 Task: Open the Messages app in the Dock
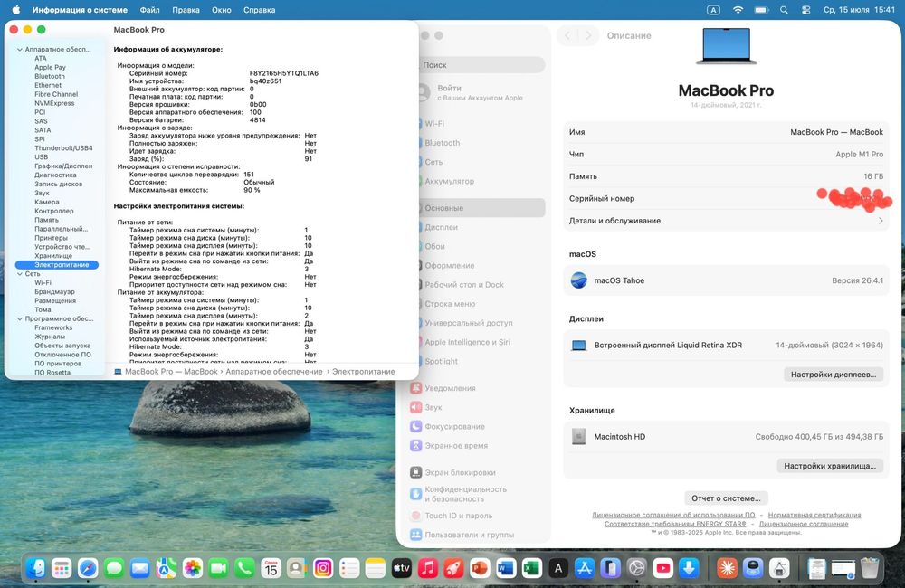click(x=114, y=568)
